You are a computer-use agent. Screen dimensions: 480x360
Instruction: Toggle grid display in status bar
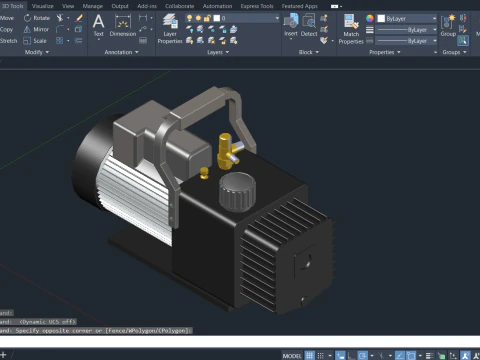click(310, 356)
